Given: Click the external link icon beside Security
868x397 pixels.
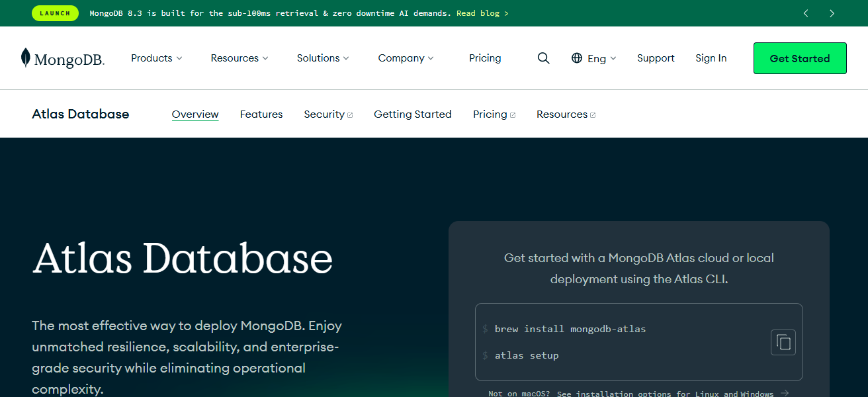Looking at the screenshot, I should [x=350, y=115].
